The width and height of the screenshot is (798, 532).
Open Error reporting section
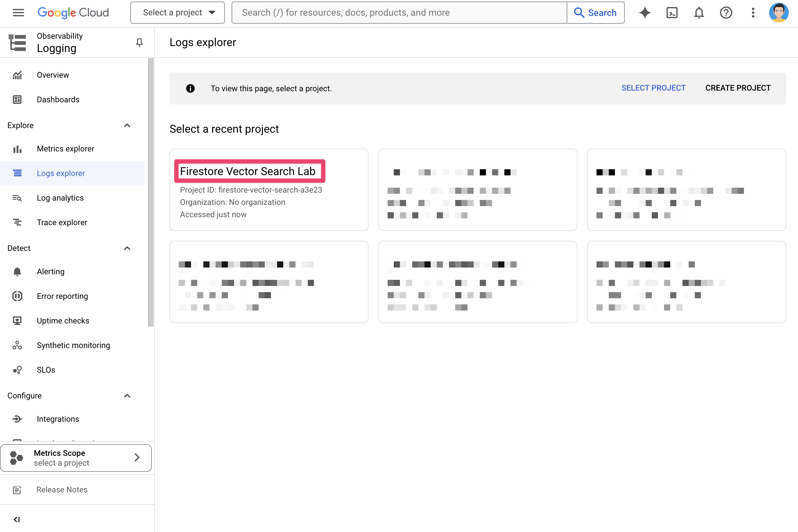62,296
